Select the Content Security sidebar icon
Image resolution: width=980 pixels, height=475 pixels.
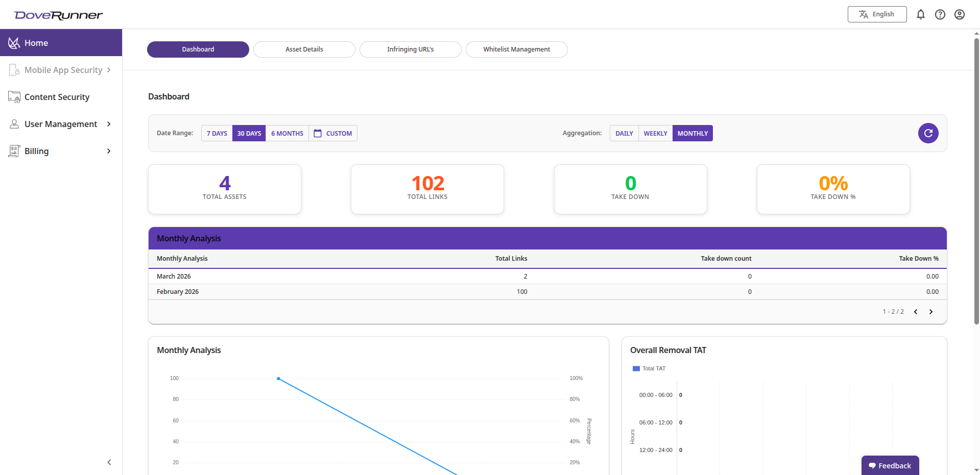pyautogui.click(x=14, y=96)
